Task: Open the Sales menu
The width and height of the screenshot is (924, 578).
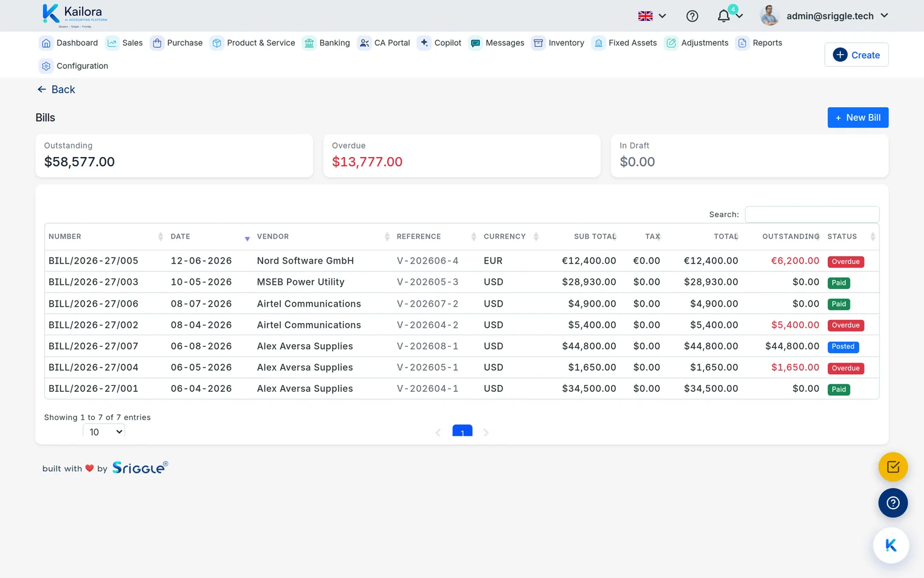Action: coord(125,43)
